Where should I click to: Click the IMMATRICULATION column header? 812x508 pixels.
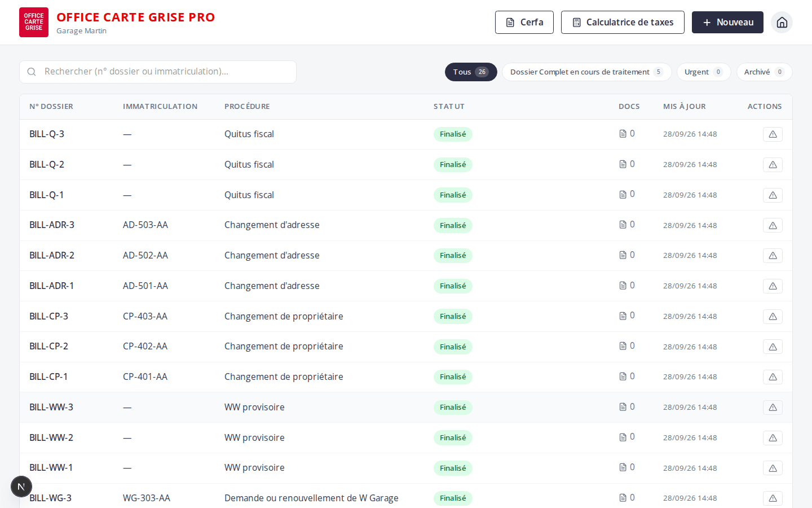click(x=160, y=106)
